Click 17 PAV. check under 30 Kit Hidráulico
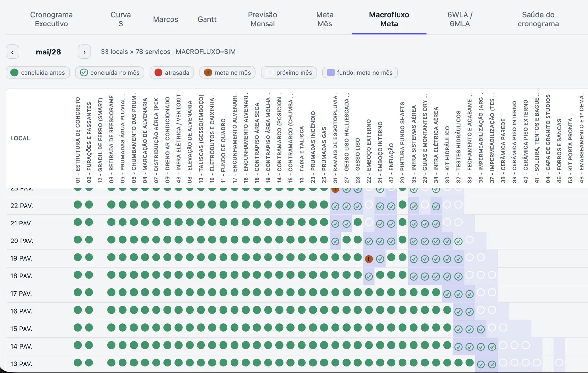 tap(447, 294)
